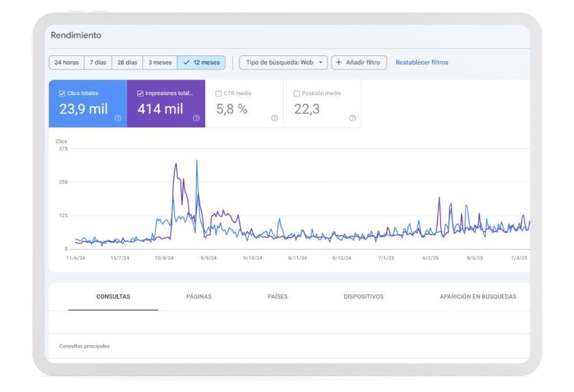Click help icon on CTR medio card

pos(274,118)
